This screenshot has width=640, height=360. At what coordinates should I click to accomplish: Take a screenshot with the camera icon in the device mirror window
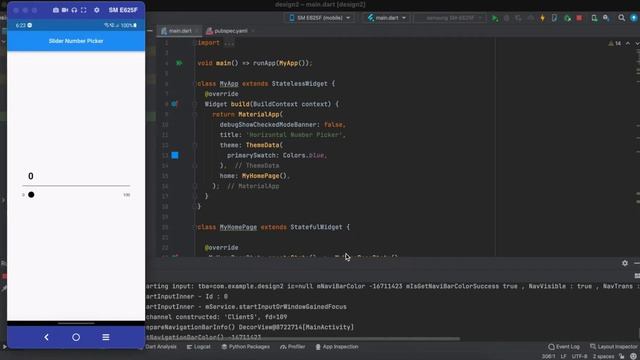[x=56, y=10]
